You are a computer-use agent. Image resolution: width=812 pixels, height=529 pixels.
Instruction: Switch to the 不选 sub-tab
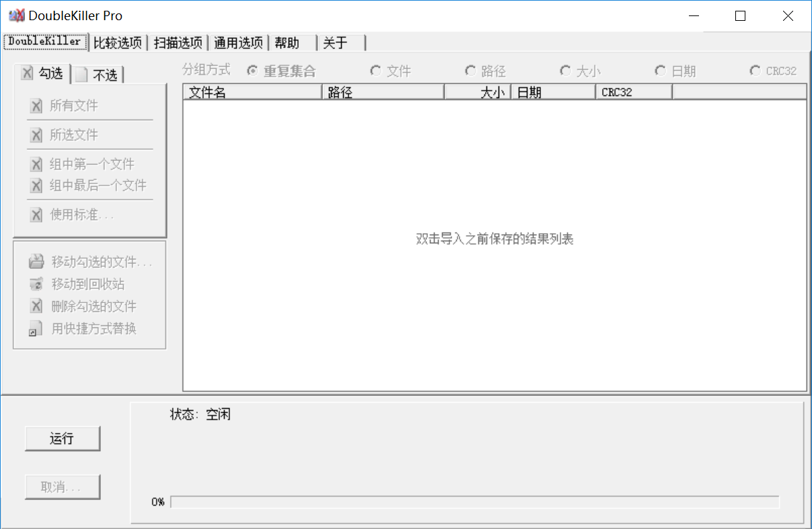tap(98, 75)
